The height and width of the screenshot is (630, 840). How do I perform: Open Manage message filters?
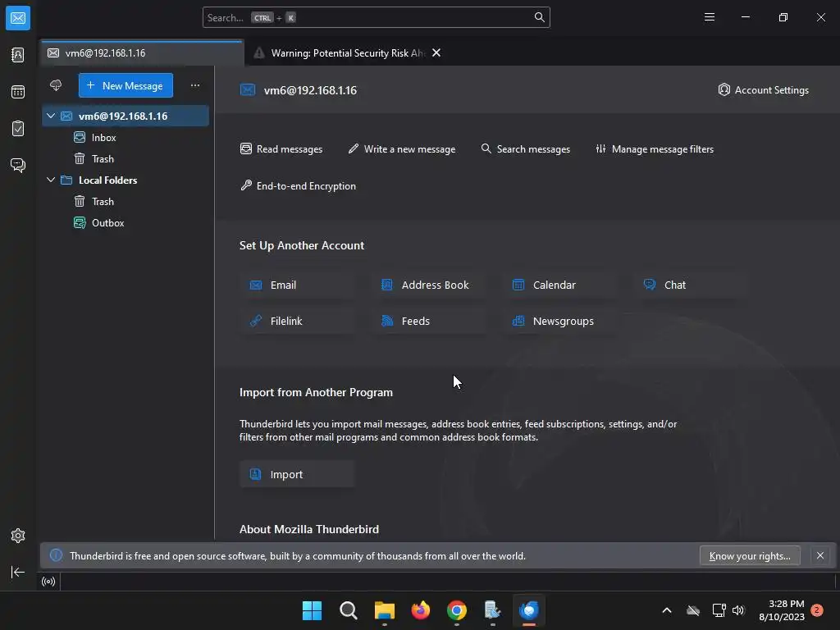coord(655,149)
